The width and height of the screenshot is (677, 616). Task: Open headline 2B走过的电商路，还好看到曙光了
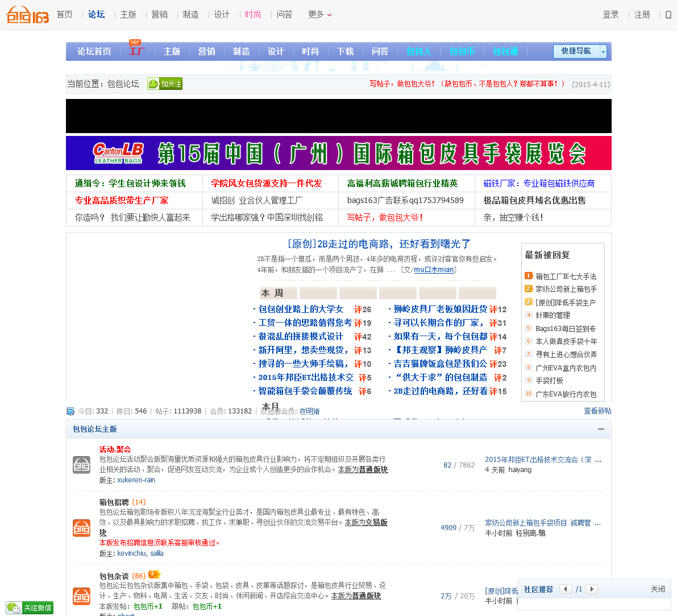point(379,244)
